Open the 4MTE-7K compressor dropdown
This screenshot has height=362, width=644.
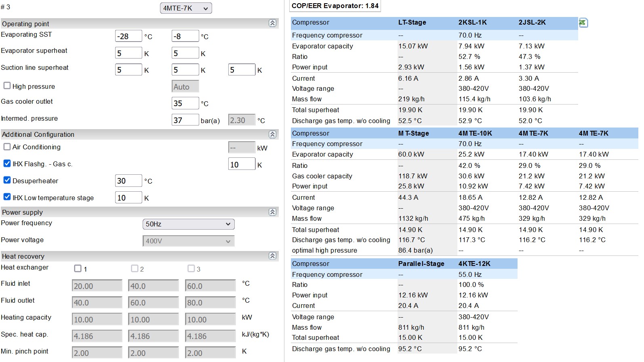tap(186, 8)
